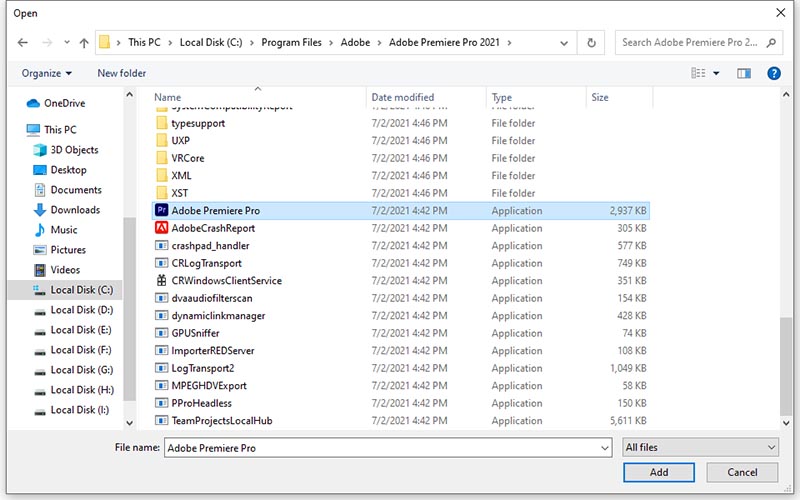Select the XST folder icon
The width and height of the screenshot is (800, 500).
coord(162,193)
